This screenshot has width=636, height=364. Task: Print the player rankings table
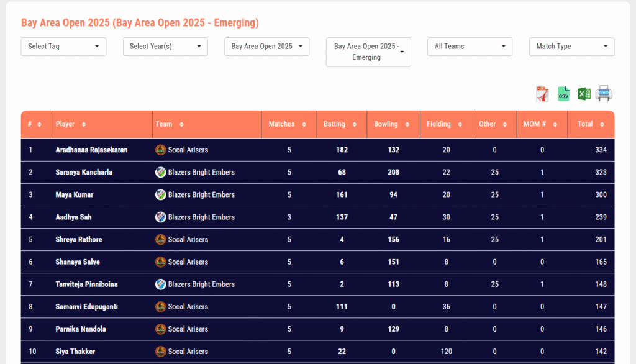[x=604, y=94]
